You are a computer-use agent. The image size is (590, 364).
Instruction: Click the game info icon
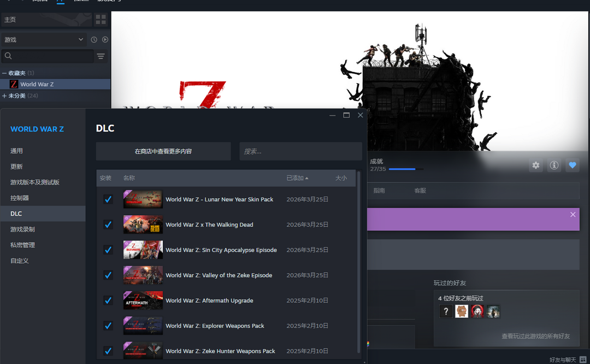(554, 165)
